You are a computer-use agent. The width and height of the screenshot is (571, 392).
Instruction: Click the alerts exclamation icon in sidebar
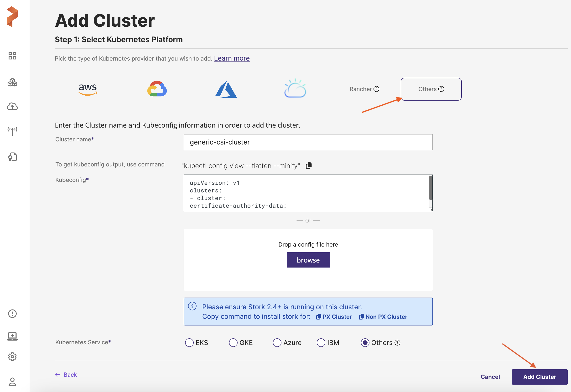coord(12,314)
